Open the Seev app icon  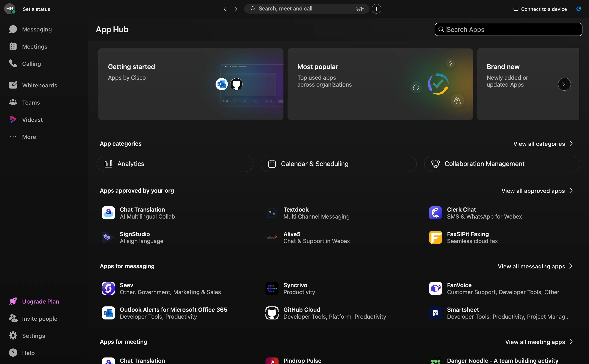coord(108,288)
